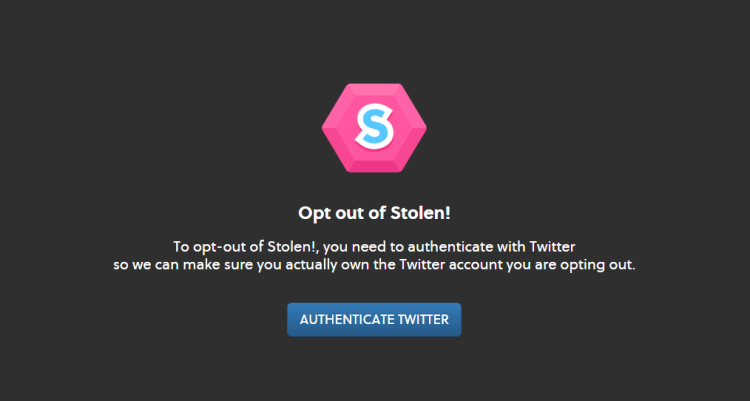Click the "Opt out of Stolen!" heading
The image size is (750, 401).
coord(374,212)
